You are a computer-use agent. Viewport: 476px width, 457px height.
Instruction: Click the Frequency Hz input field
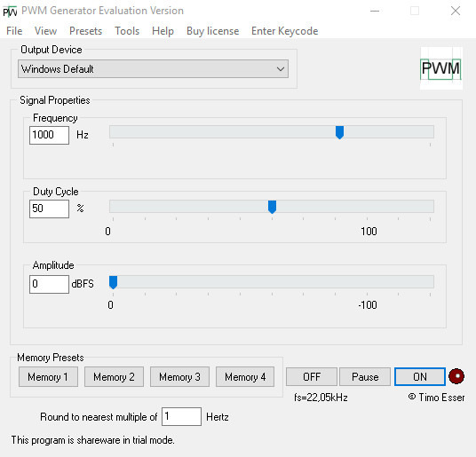[49, 135]
